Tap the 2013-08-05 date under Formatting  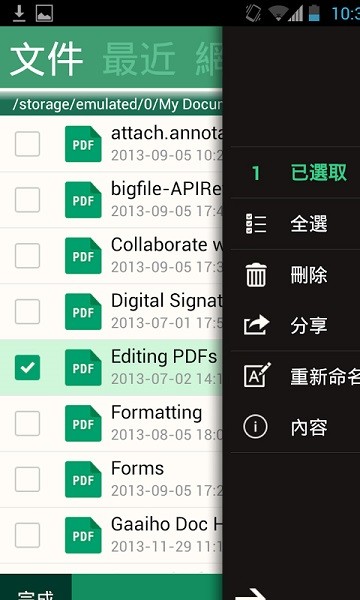167,435
